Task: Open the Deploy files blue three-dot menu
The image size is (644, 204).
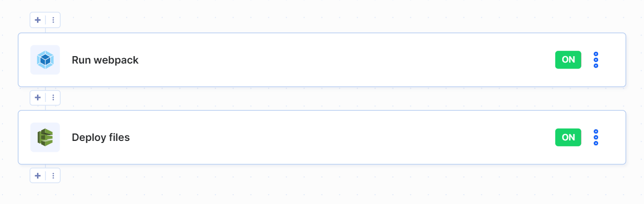Action: coord(596,137)
